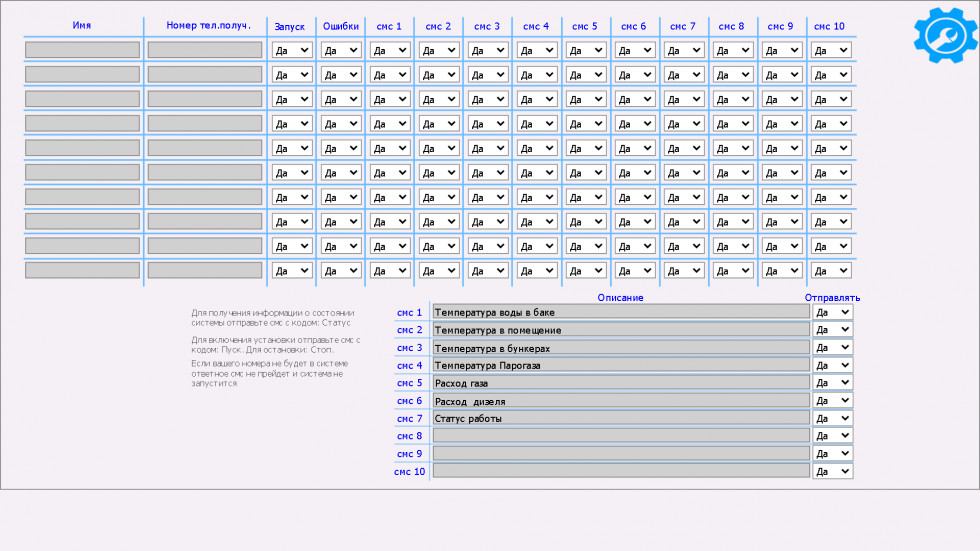980x551 pixels.
Task: Click the Имя input field in the last row
Action: (82, 270)
